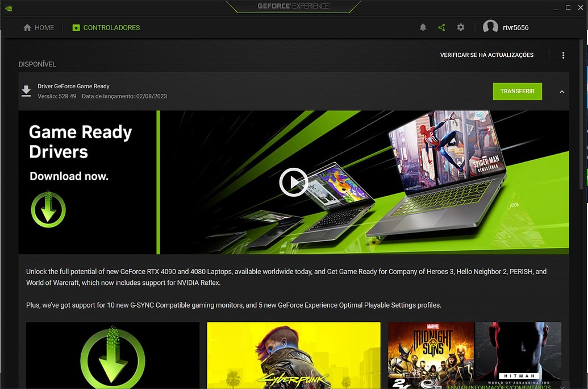The width and height of the screenshot is (588, 389).
Task: Click Verificar se há actualizações
Action: pos(487,55)
